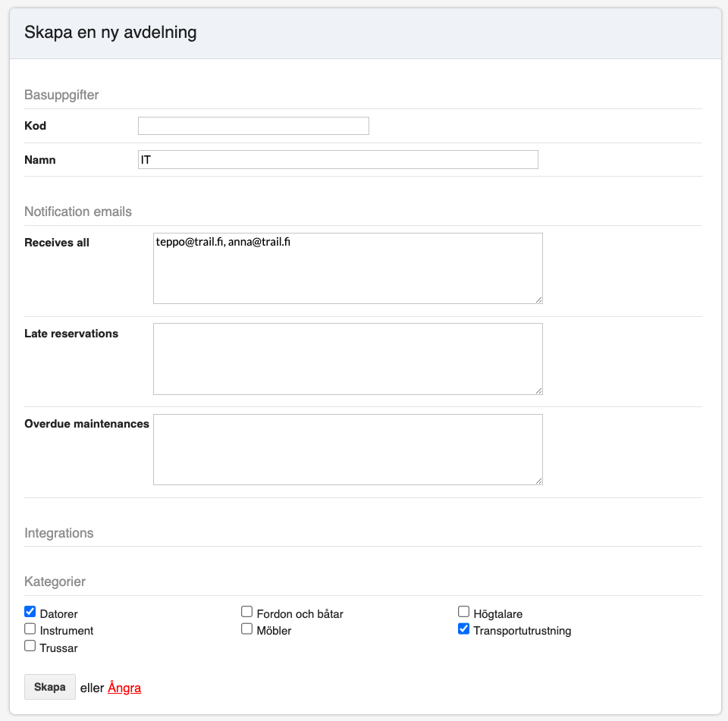Toggle the Trussar checkbox

(x=30, y=646)
